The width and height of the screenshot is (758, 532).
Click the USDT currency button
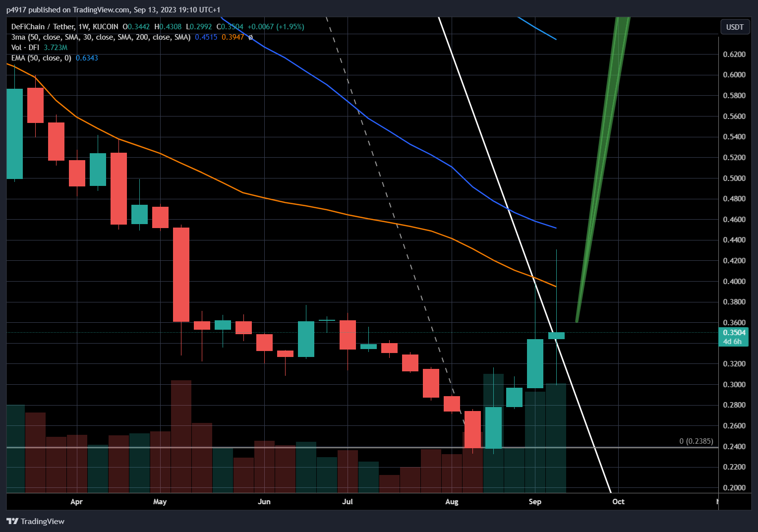click(735, 27)
